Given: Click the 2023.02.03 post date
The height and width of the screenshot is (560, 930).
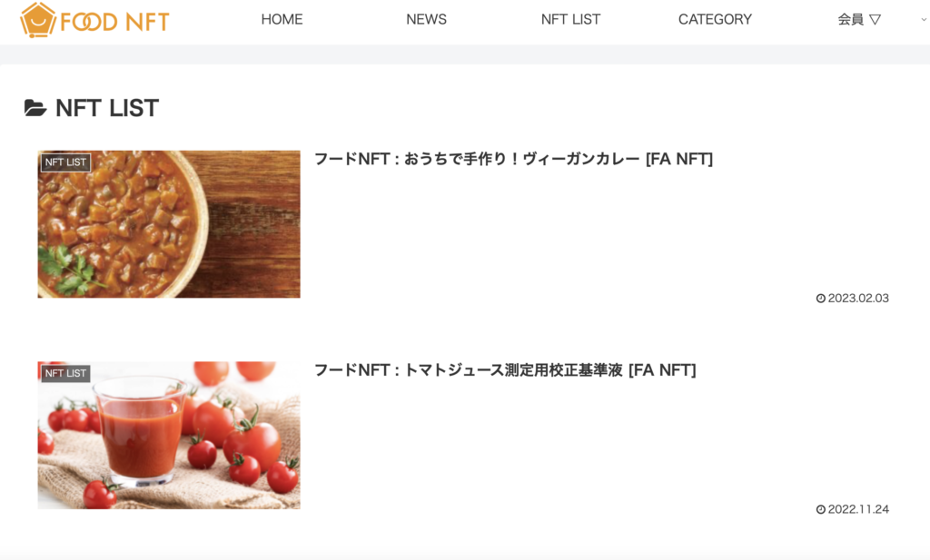Looking at the screenshot, I should pyautogui.click(x=858, y=298).
